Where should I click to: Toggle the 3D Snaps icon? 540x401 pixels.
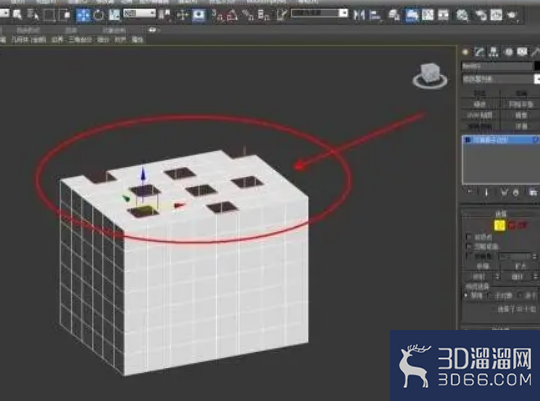[x=217, y=15]
